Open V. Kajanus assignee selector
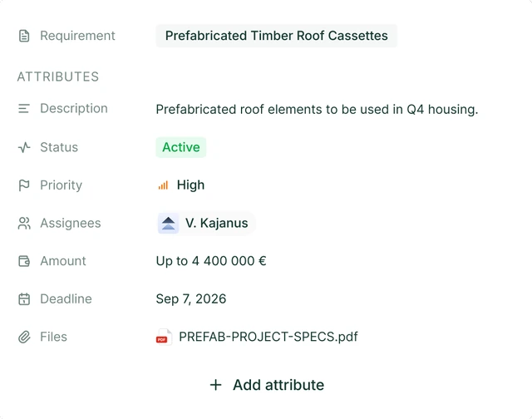 tap(206, 224)
